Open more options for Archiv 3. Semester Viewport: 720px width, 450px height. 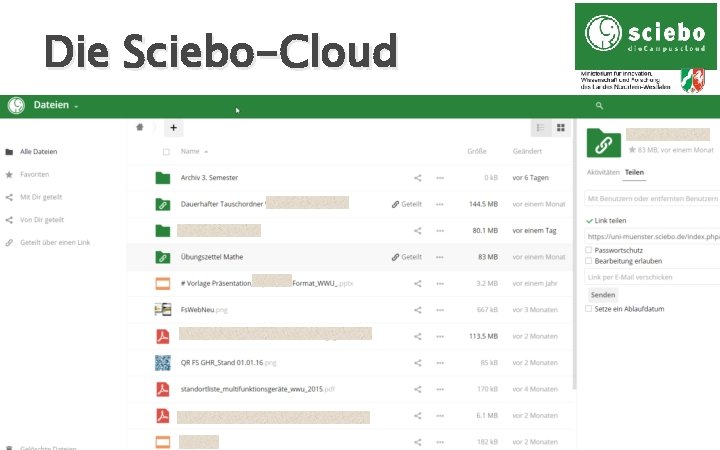click(x=440, y=178)
